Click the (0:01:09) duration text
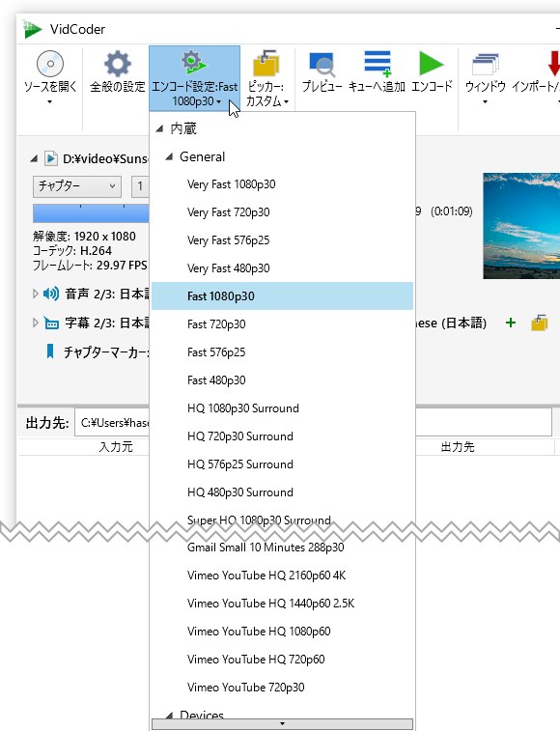 [451, 211]
